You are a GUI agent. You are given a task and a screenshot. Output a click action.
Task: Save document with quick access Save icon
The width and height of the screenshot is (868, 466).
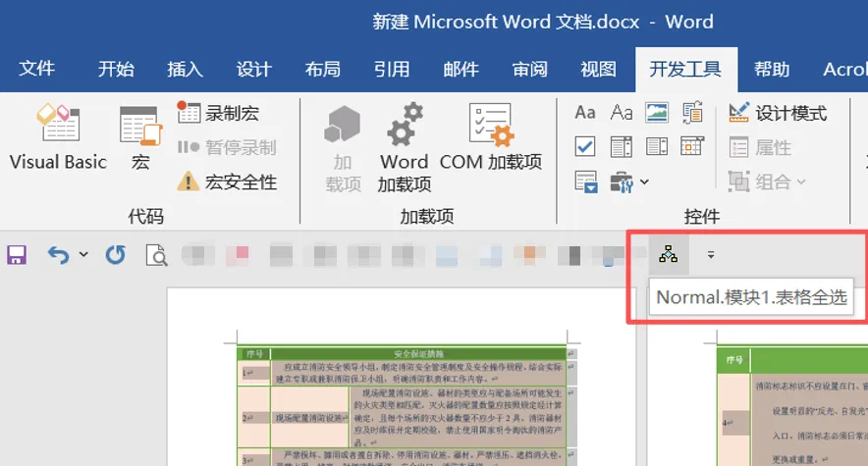pos(17,255)
